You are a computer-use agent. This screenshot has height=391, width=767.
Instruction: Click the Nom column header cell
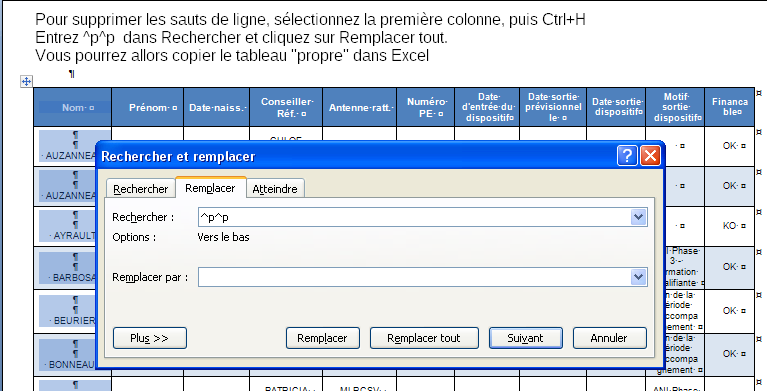coord(73,107)
